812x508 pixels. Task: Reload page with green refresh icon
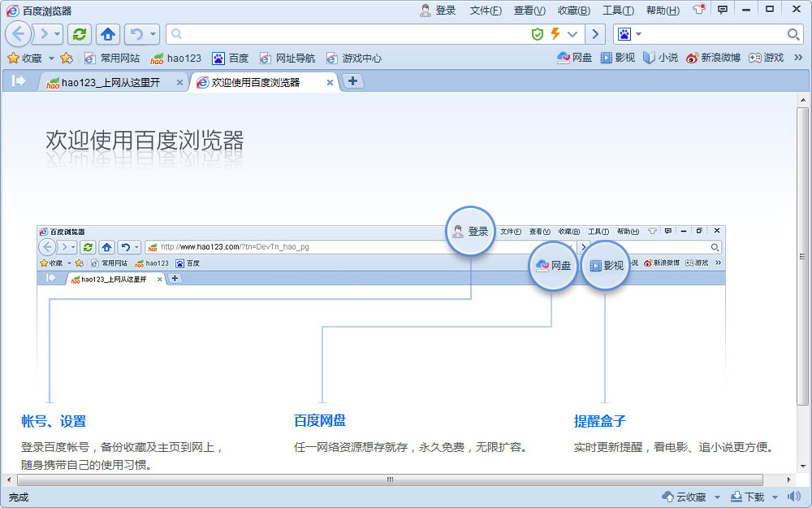click(x=80, y=34)
